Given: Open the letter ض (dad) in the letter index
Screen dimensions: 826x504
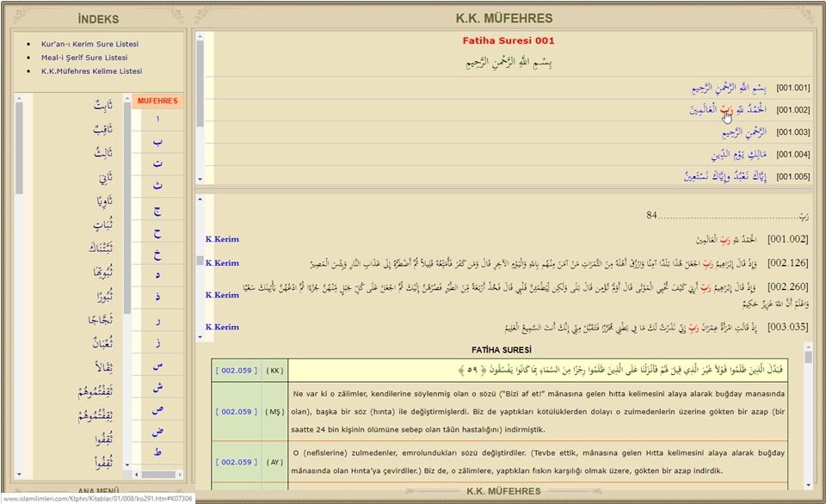Looking at the screenshot, I should [x=157, y=431].
